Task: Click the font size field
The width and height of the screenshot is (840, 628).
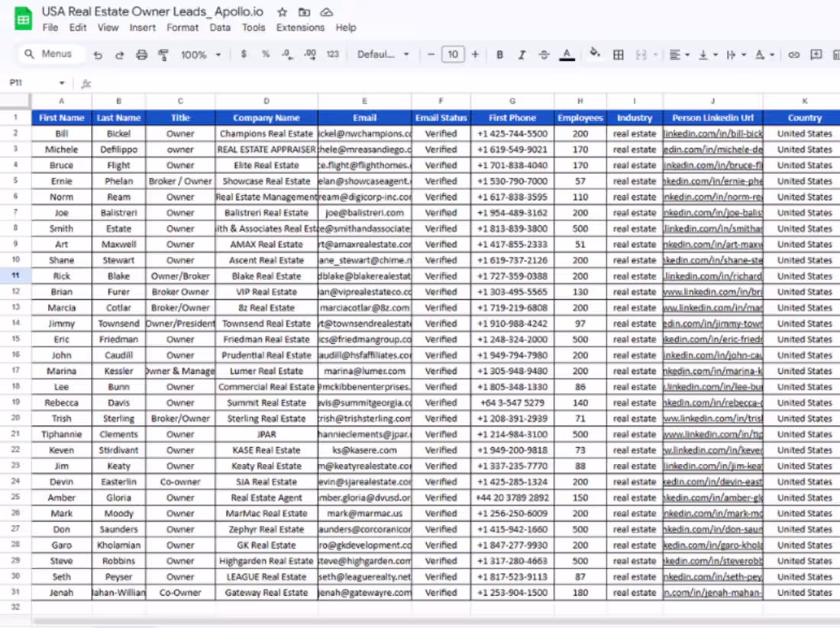Action: click(x=453, y=55)
